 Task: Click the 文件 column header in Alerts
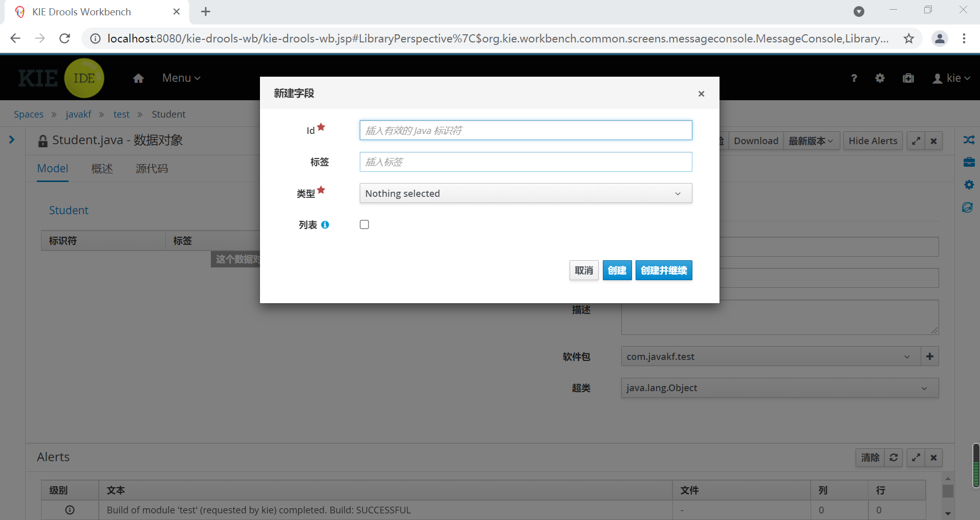pyautogui.click(x=742, y=490)
